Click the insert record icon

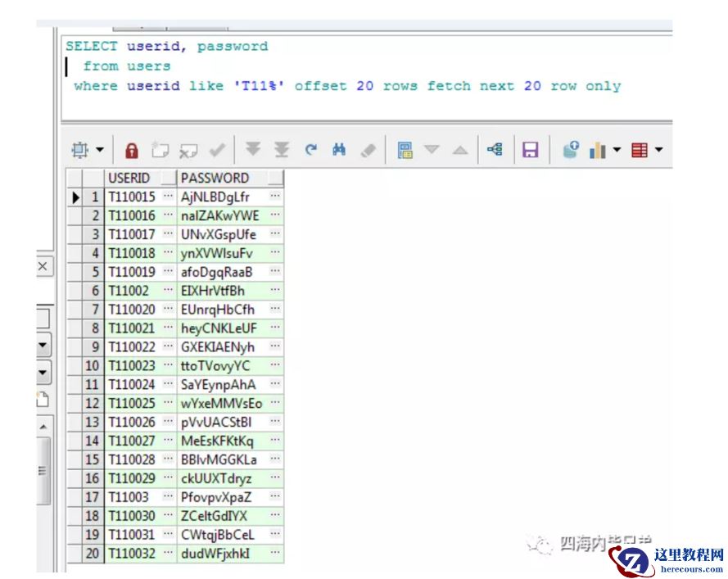(161, 150)
